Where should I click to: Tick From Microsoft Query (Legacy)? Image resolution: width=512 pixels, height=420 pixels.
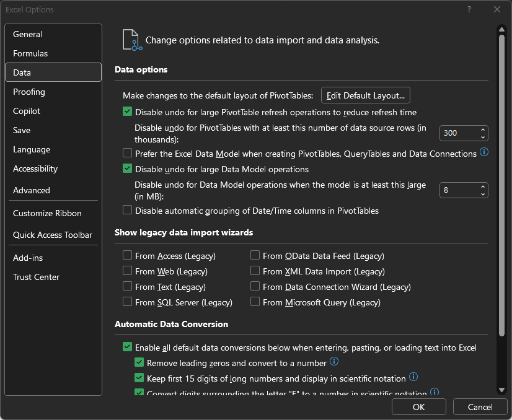coord(255,302)
